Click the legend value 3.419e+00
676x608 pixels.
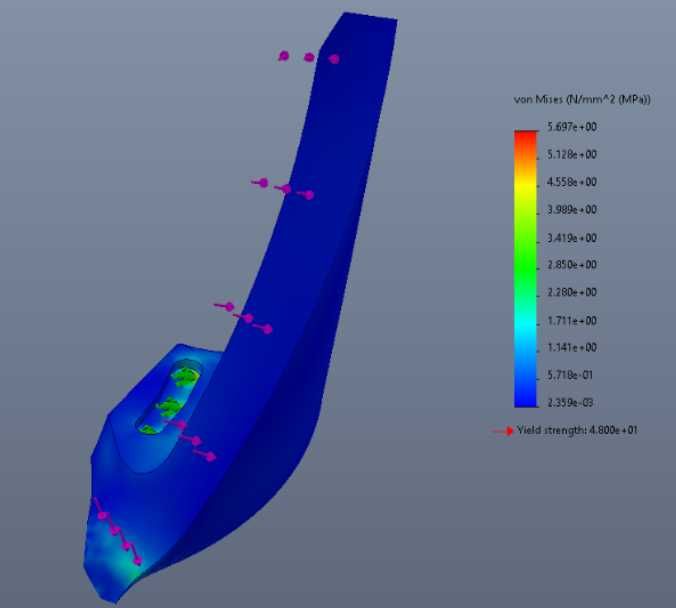[x=572, y=238]
